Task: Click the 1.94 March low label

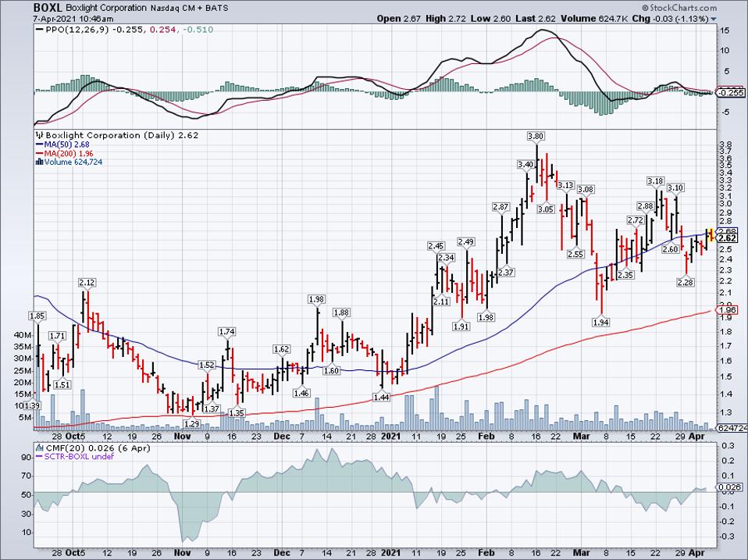Action: [600, 323]
